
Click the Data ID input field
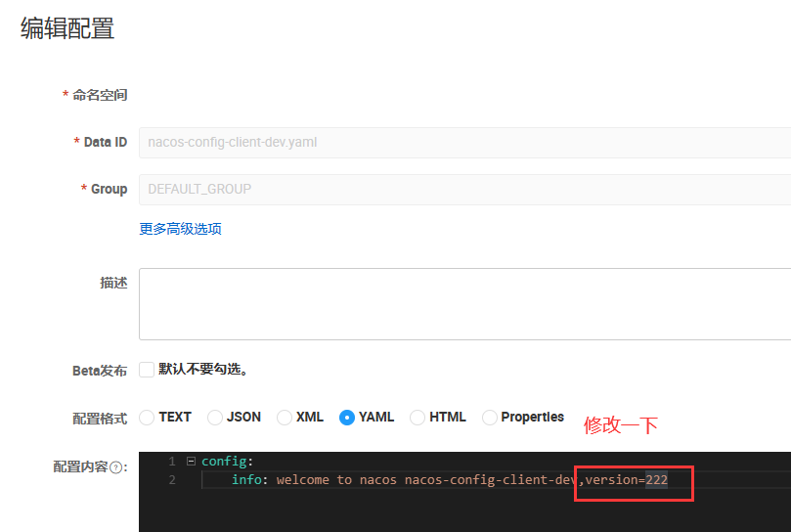[464, 143]
